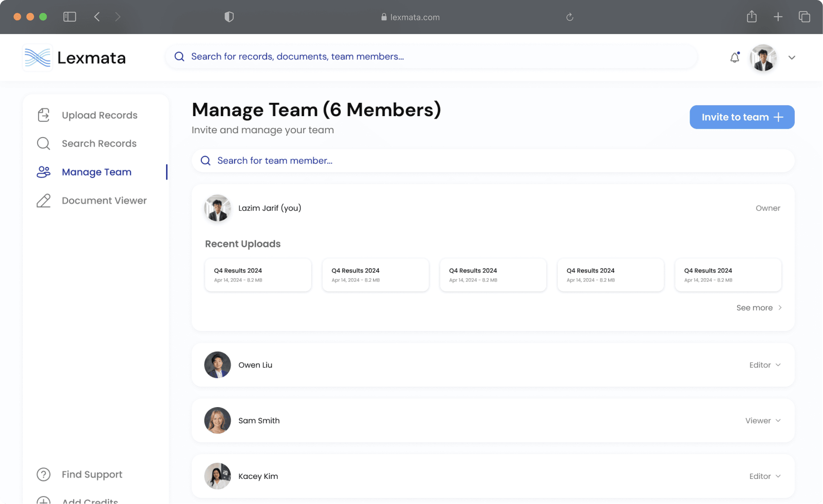Click the browser sidebar toggle icon
This screenshot has height=504, width=823.
pos(69,17)
